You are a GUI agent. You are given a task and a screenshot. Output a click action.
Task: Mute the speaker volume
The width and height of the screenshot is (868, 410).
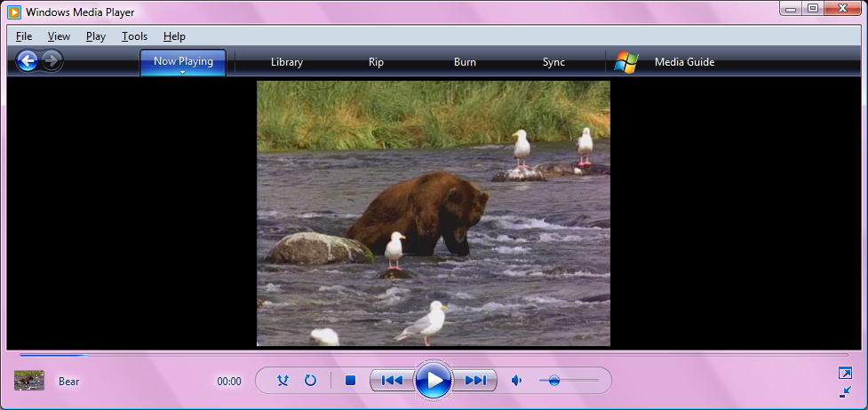(516, 381)
